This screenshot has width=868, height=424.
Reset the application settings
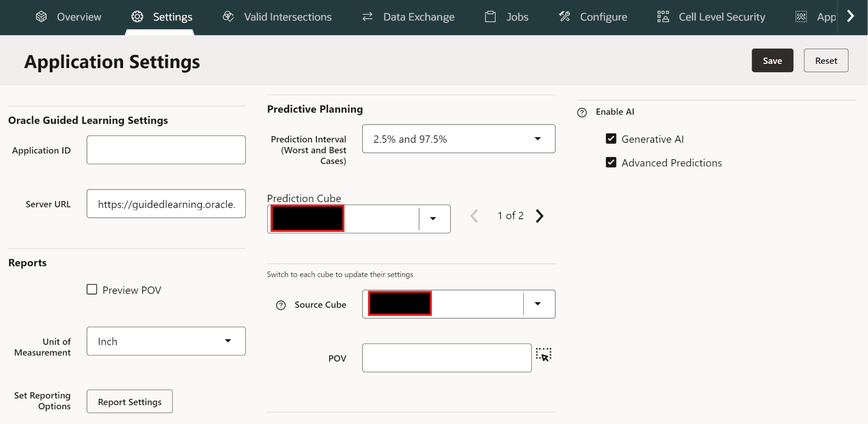826,61
